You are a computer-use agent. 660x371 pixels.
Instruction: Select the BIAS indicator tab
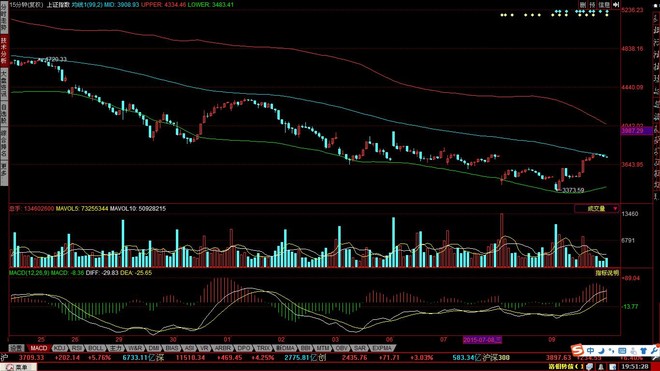click(172, 348)
